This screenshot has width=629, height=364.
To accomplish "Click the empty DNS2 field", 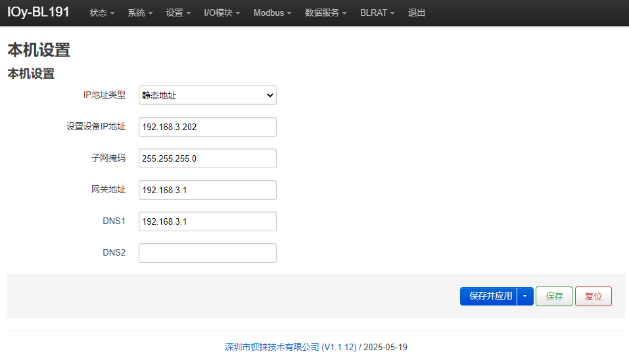I will tap(208, 253).
